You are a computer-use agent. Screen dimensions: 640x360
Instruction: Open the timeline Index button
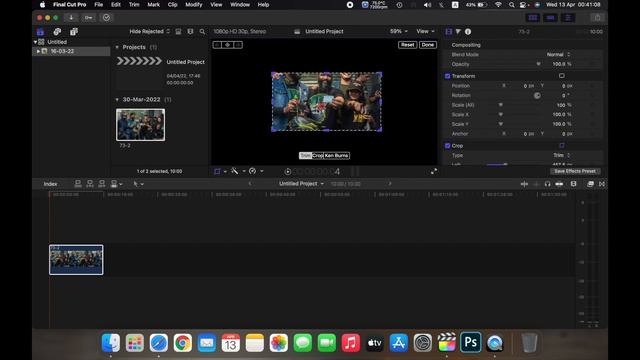51,184
